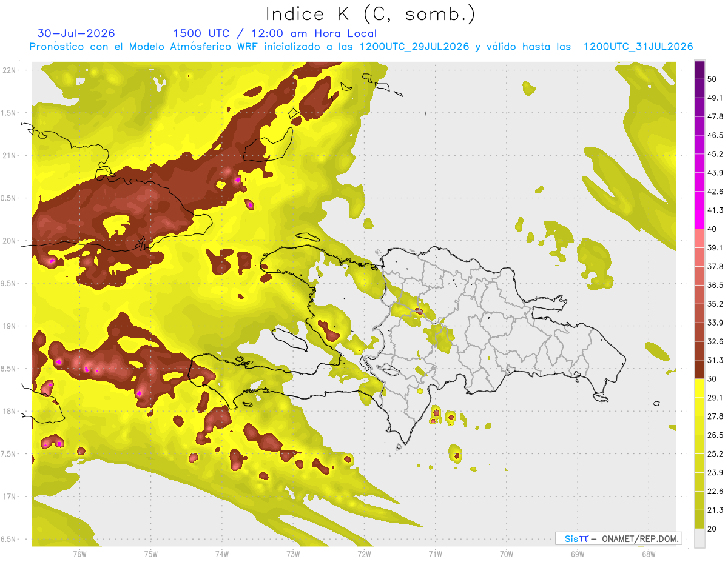
Task: Select the "20N" latitude label
Action: (10, 241)
